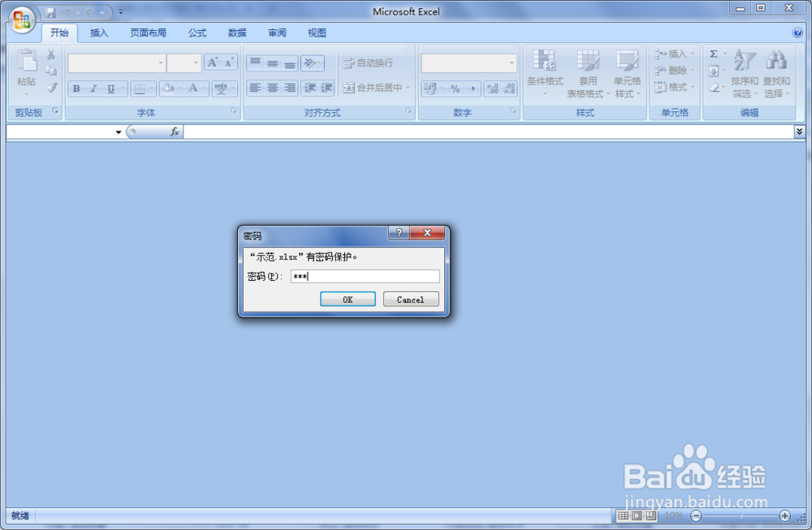Viewport: 812px width, 530px height.
Task: Open the Office button menu
Action: coord(21,19)
